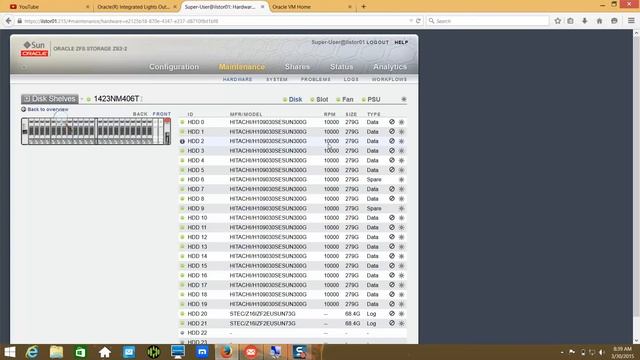Screen dimensions: 640x360
Task: Open Firefox from the Windows taskbar
Action: tap(227, 352)
